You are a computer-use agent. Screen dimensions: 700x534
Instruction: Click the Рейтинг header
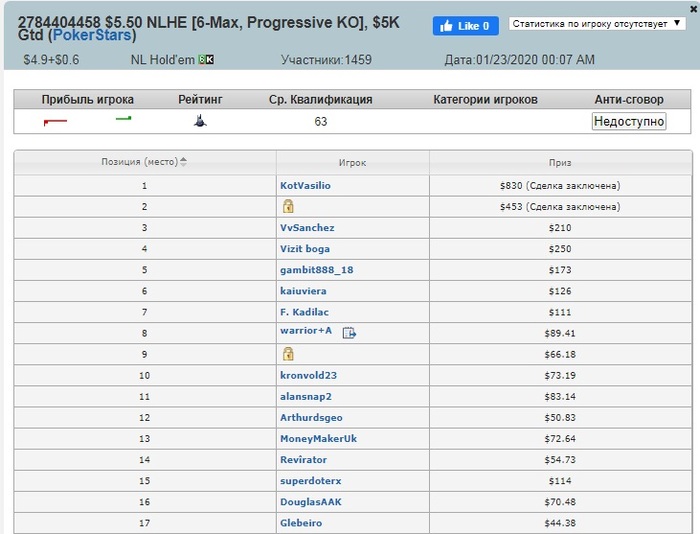200,99
